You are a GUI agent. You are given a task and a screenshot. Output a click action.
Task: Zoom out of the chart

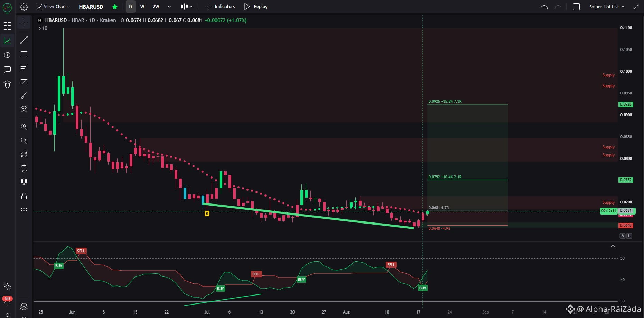(x=24, y=140)
